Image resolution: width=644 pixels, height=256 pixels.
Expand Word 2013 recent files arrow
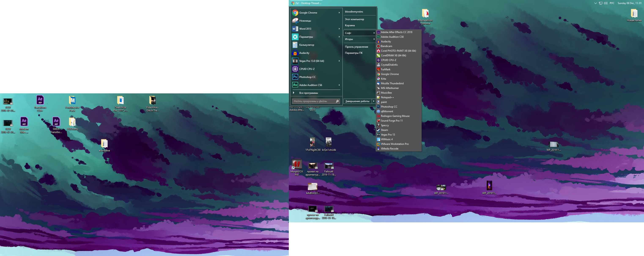pos(339,29)
